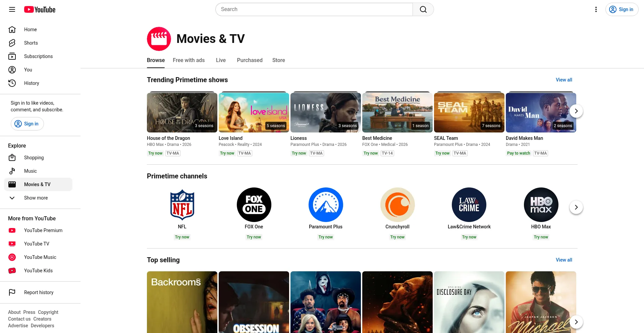Show next Trending Primetime shows
The height and width of the screenshot is (333, 644).
(576, 111)
